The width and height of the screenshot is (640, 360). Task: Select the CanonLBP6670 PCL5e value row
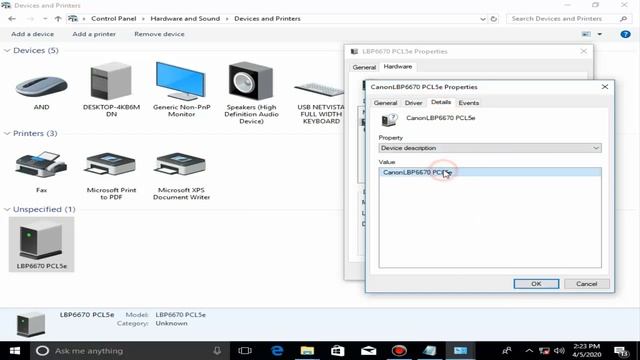[490, 172]
